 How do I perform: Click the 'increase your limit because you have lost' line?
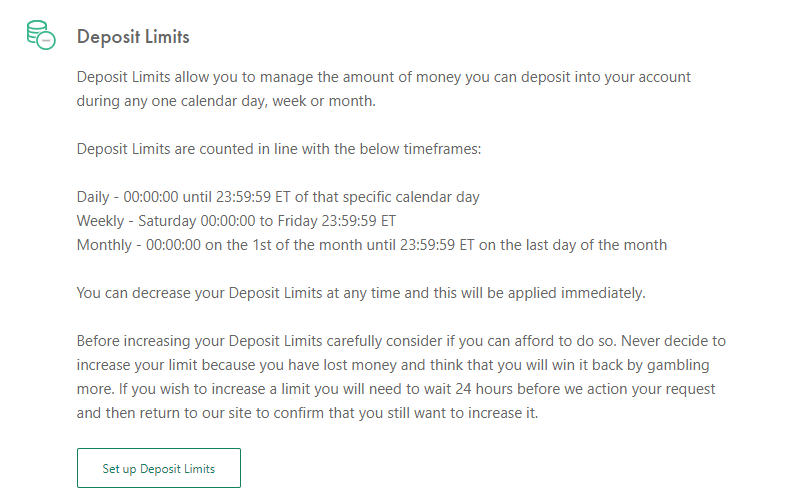393,365
